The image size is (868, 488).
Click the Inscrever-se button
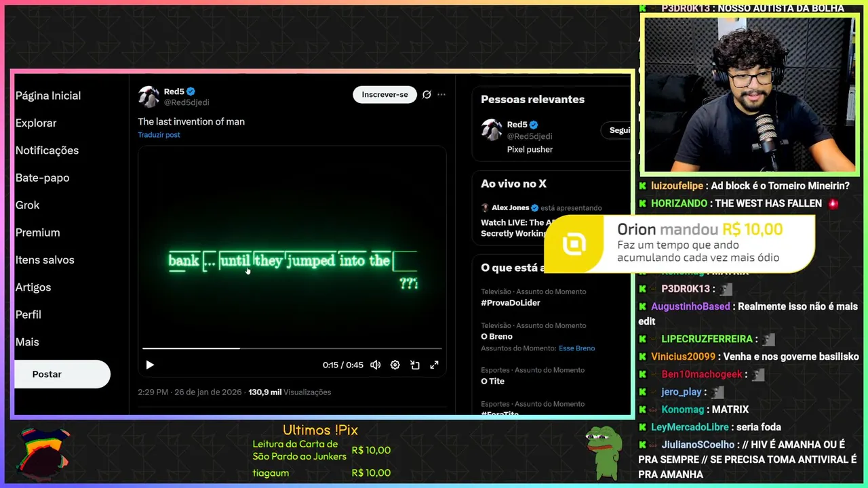click(384, 94)
